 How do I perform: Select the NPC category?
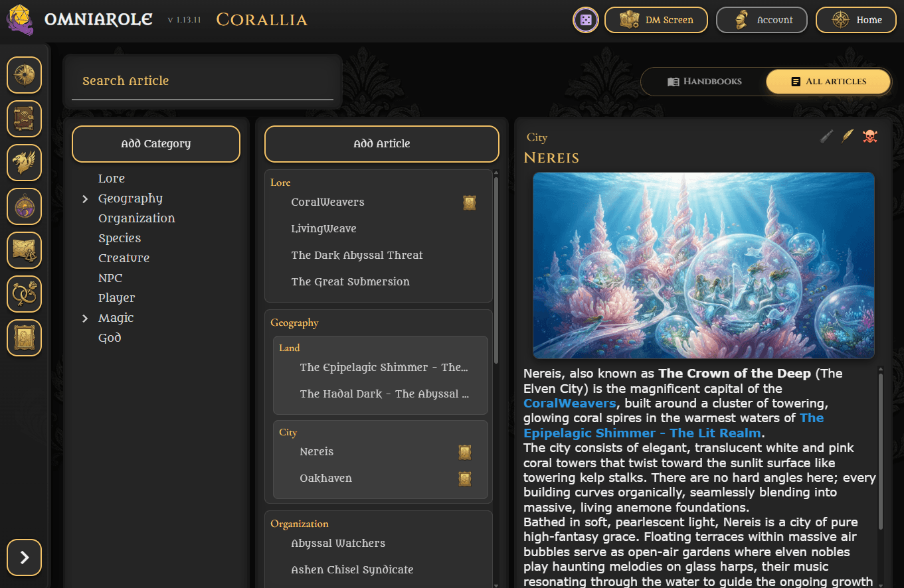coord(110,278)
